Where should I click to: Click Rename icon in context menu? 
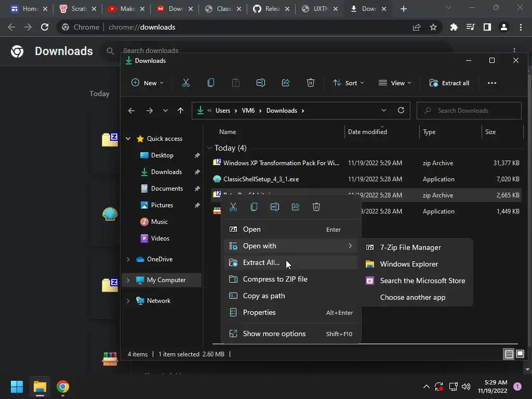275,207
